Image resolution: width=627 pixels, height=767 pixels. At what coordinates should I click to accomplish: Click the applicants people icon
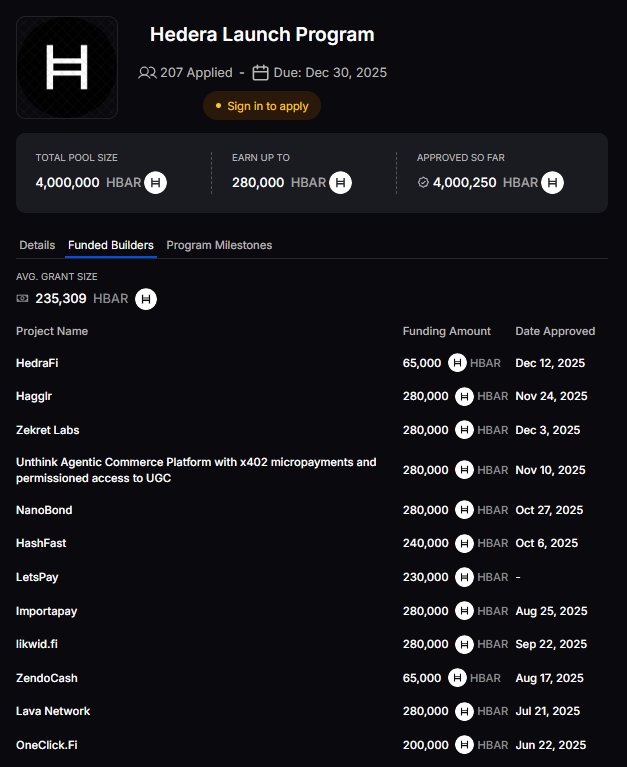pos(147,73)
